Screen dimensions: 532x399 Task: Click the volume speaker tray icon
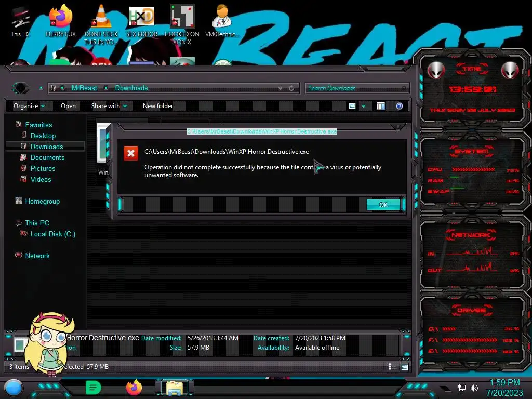point(474,388)
